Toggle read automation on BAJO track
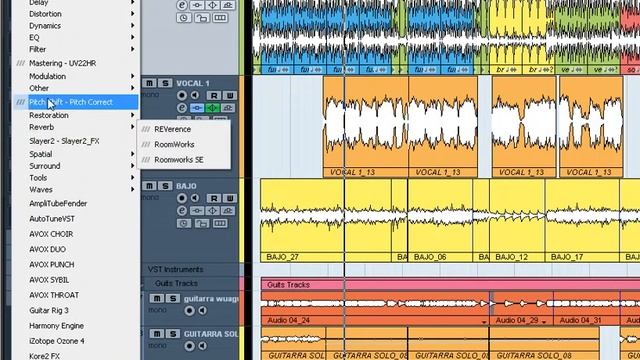640x360 pixels. click(214, 198)
